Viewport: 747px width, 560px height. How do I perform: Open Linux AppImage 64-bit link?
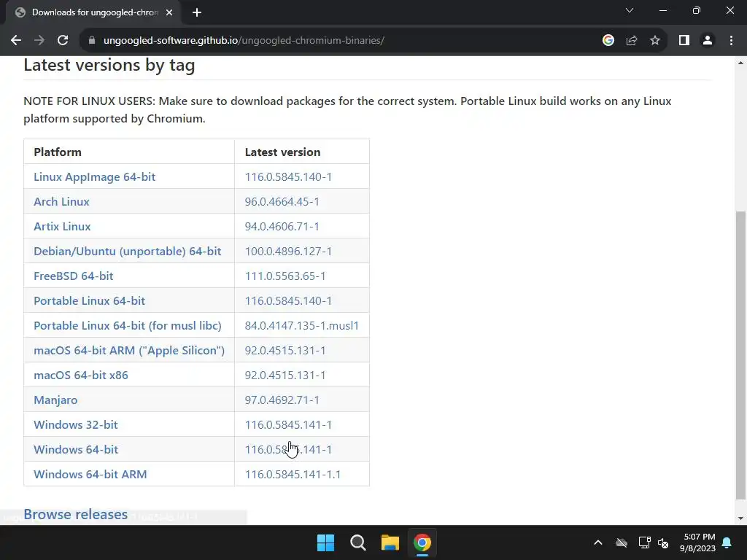94,176
